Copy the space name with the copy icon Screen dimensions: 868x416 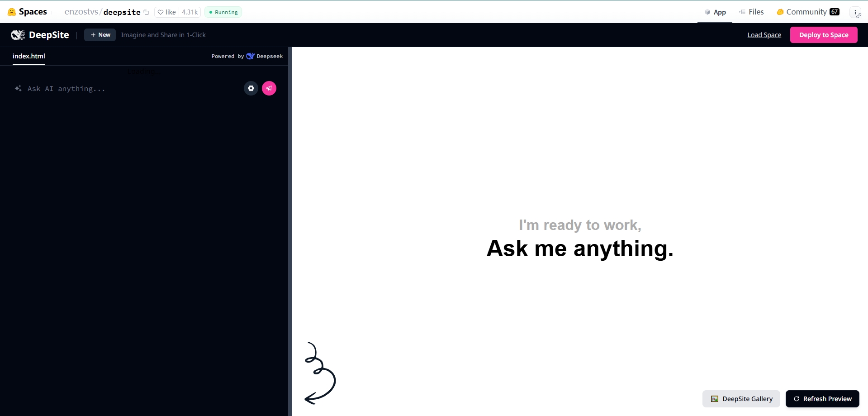(146, 12)
